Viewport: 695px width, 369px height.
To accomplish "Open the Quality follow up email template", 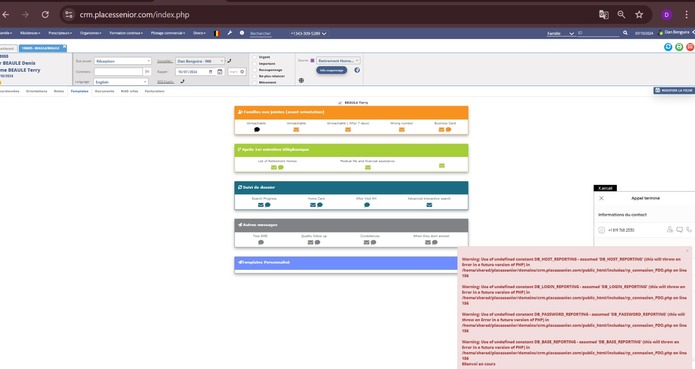I will 310,242.
